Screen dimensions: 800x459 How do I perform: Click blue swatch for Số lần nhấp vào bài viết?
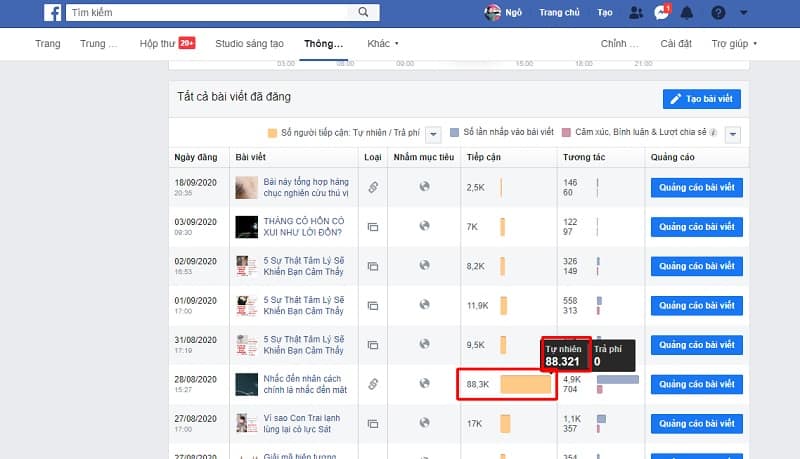[x=454, y=133]
